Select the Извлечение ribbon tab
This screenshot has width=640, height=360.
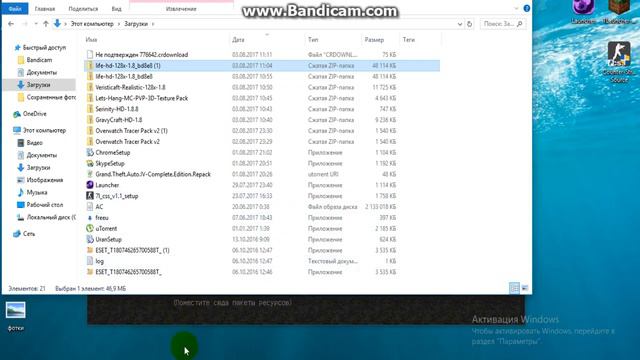pyautogui.click(x=181, y=9)
